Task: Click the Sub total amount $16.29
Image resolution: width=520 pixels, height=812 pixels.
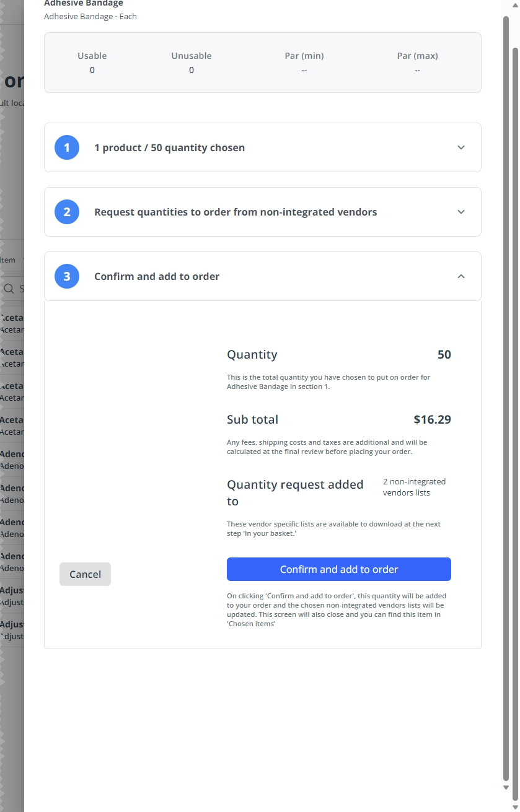Action: tap(433, 419)
